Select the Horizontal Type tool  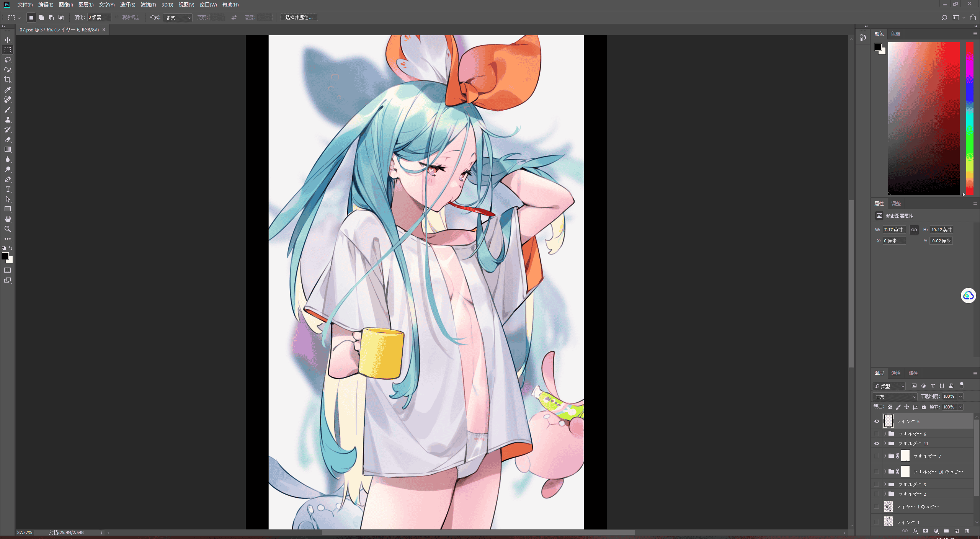click(x=8, y=189)
